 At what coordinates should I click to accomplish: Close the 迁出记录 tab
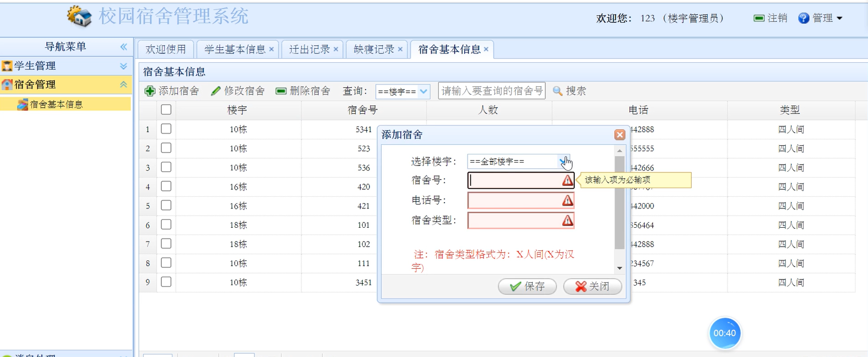[336, 49]
